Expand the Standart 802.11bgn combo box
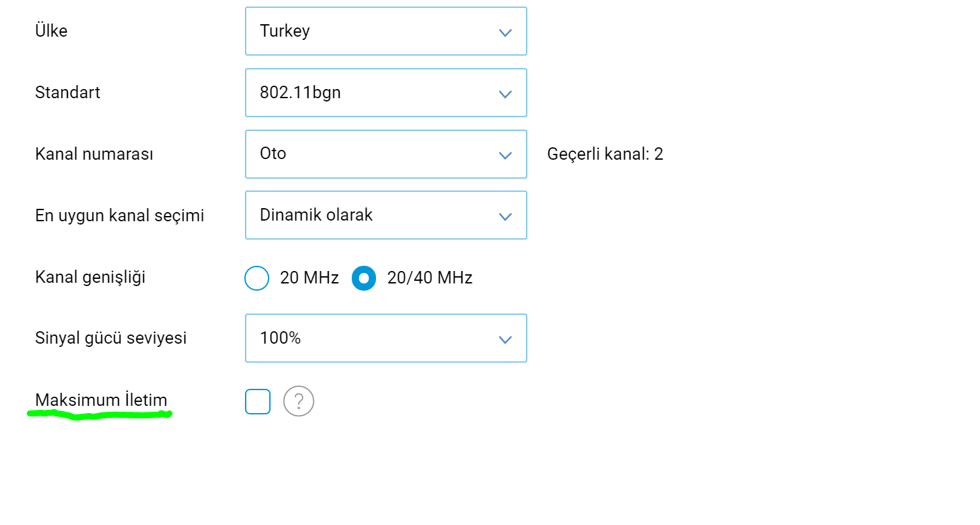This screenshot has width=980, height=525. coord(386,92)
